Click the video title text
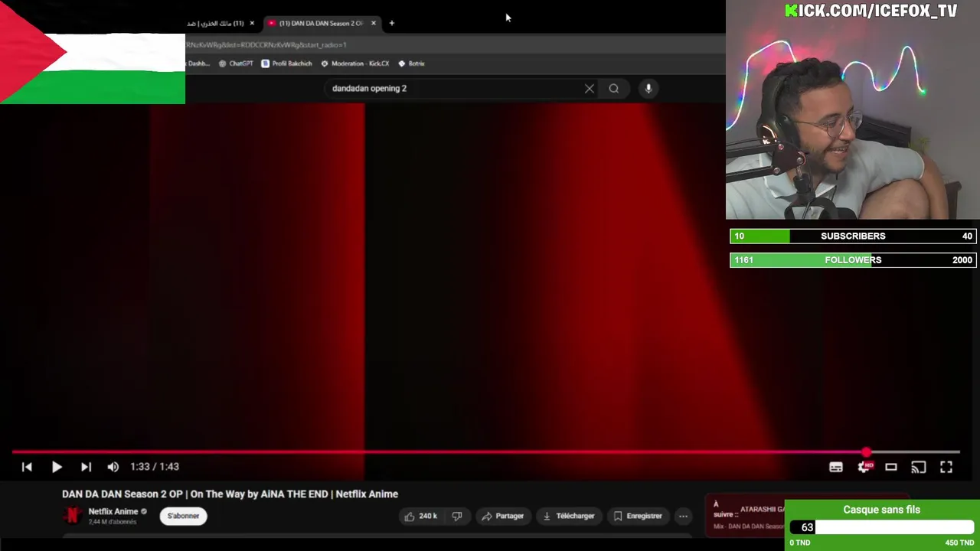Viewport: 980px width, 551px height. click(230, 494)
